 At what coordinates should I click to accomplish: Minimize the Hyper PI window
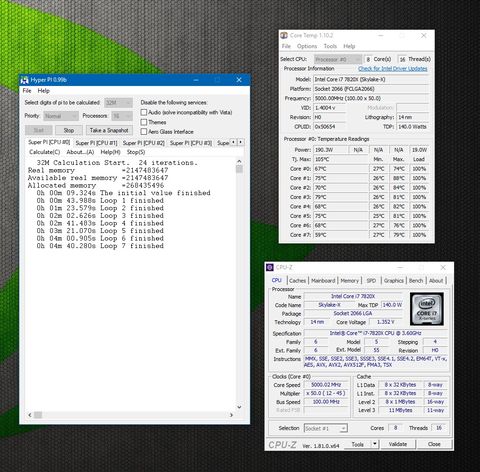[196, 80]
